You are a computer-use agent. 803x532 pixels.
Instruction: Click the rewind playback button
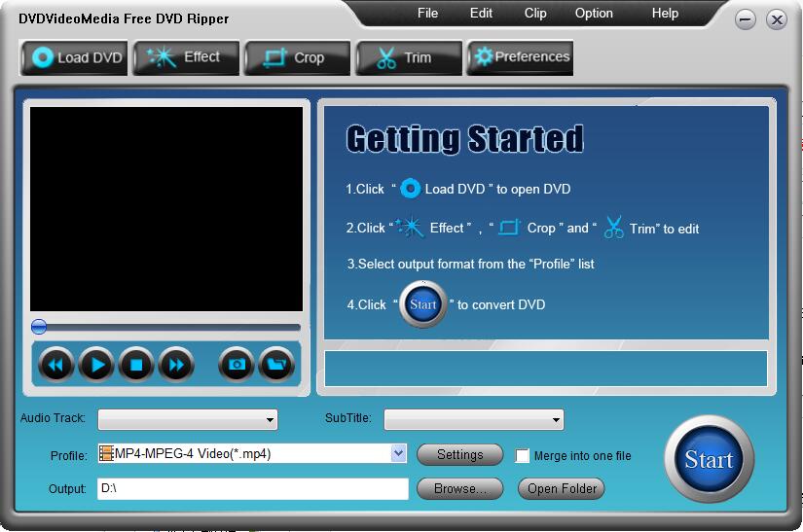tap(55, 365)
